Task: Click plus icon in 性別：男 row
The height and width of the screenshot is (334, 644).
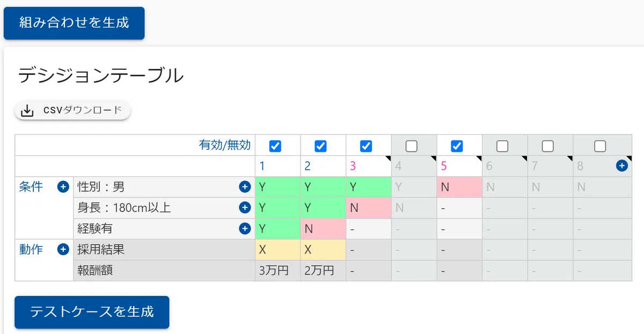Action: (245, 187)
